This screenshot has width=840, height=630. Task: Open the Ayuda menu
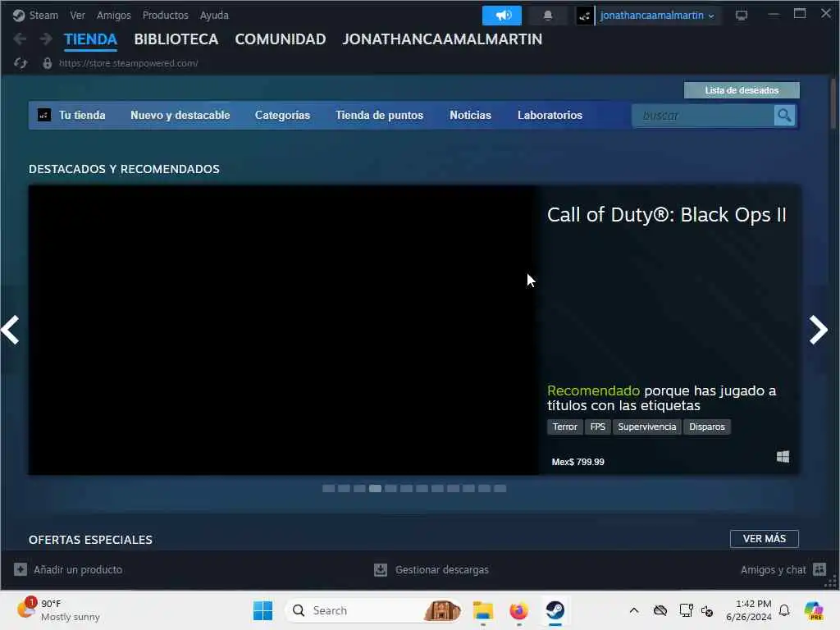click(x=214, y=15)
